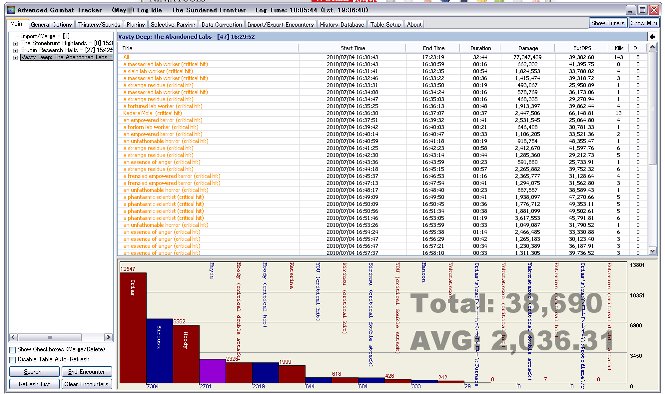Select the All encounter row title
Viewport: 665px width, 394px height.
(126, 57)
